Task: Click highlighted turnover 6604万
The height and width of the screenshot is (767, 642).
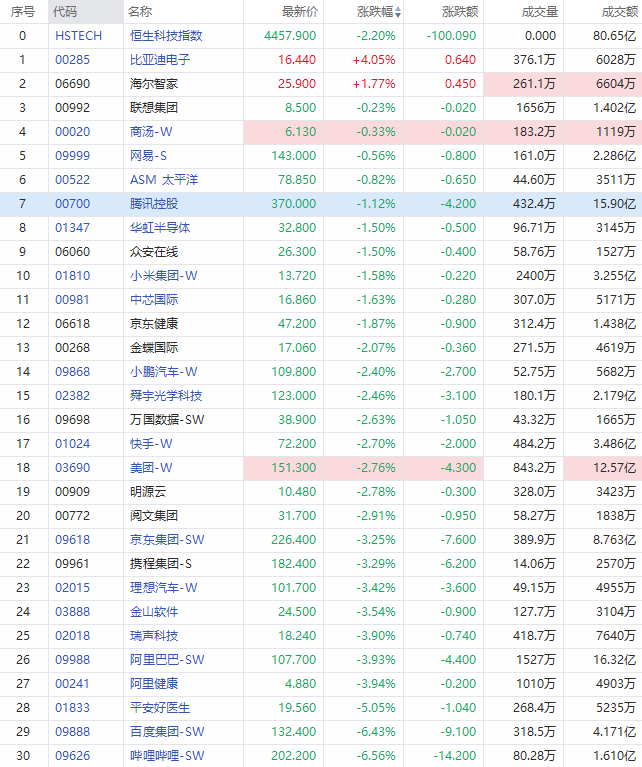Action: coord(616,84)
